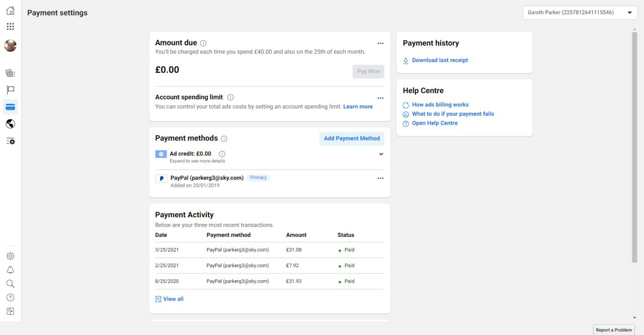
Task: Click Add Payment Method button
Action: pyautogui.click(x=352, y=138)
